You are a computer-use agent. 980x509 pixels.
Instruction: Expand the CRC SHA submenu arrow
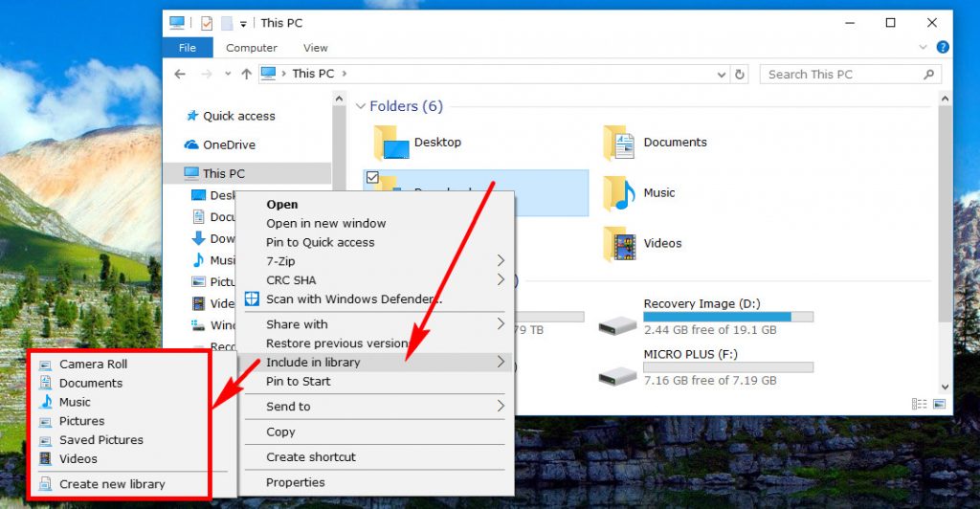(500, 279)
